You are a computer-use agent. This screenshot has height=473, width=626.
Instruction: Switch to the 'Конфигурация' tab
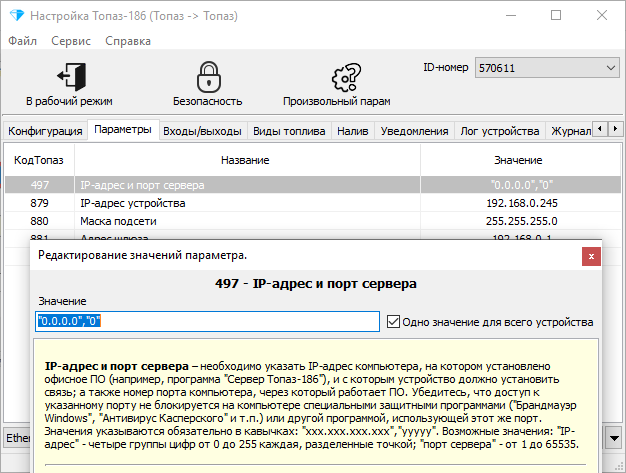coord(45,131)
